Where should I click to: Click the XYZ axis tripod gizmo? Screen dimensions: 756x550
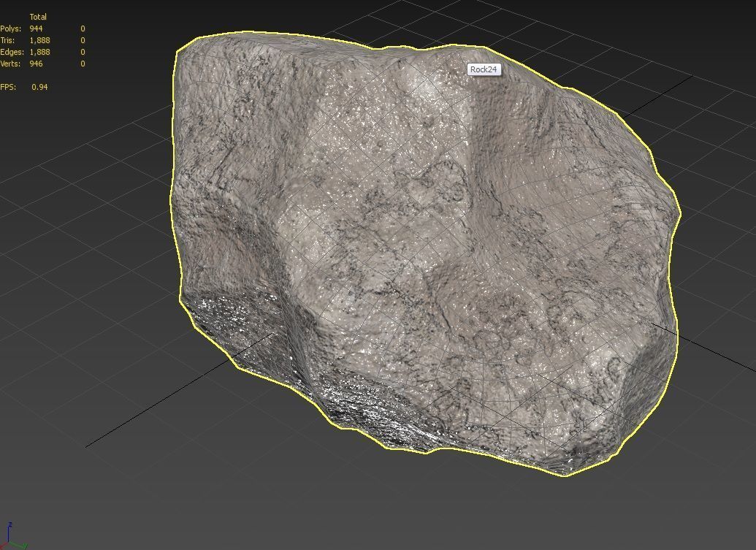[x=13, y=536]
